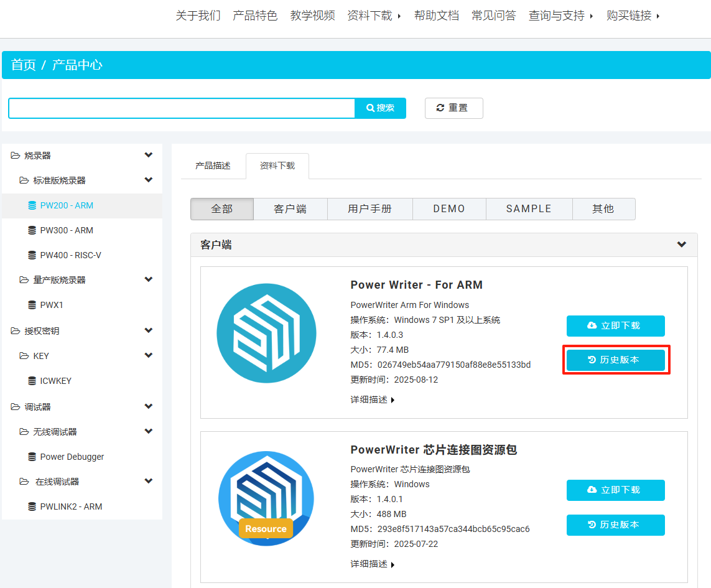The height and width of the screenshot is (588, 711).
Task: Open 教学视频 in top navigation
Action: pyautogui.click(x=312, y=16)
